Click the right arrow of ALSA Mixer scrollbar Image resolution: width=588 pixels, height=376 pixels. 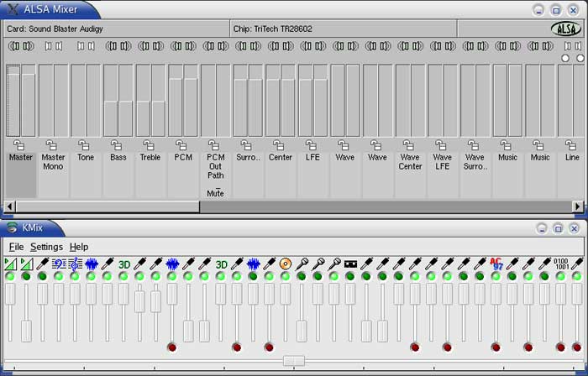(x=578, y=206)
